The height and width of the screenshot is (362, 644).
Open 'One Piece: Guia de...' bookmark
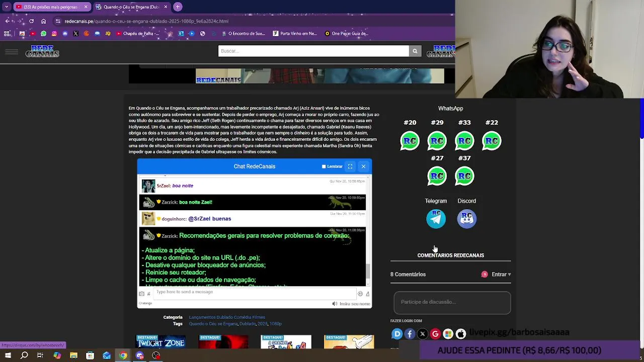[347, 34]
